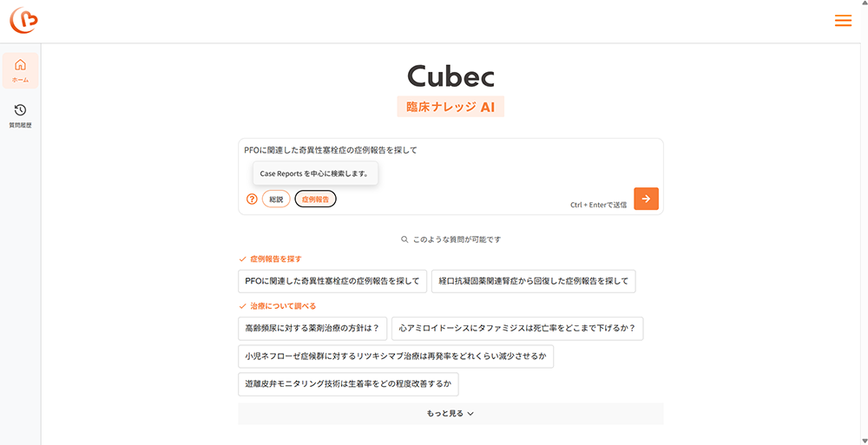Pick the 心アミロイドーシス タファミジス question
The width and height of the screenshot is (868, 445).
coord(516,329)
